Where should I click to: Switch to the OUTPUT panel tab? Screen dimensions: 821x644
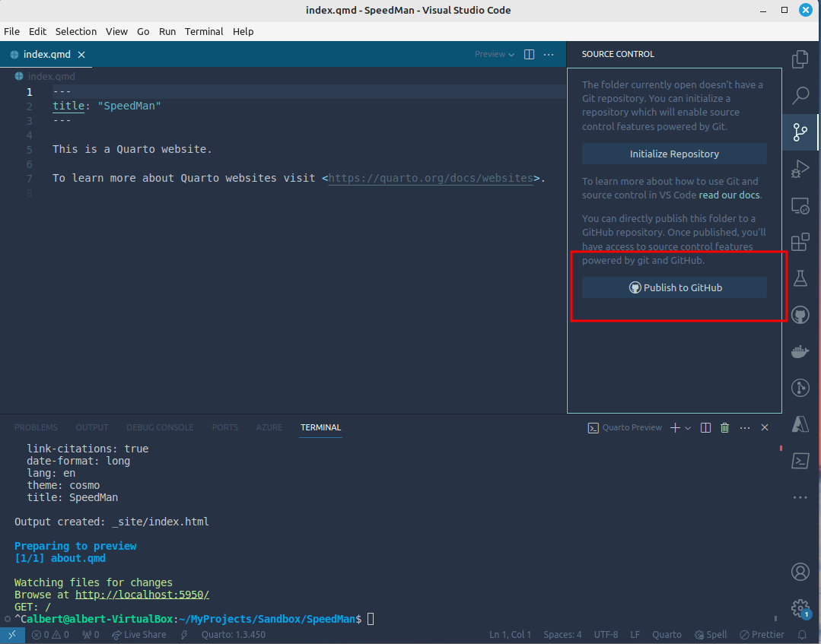point(92,427)
